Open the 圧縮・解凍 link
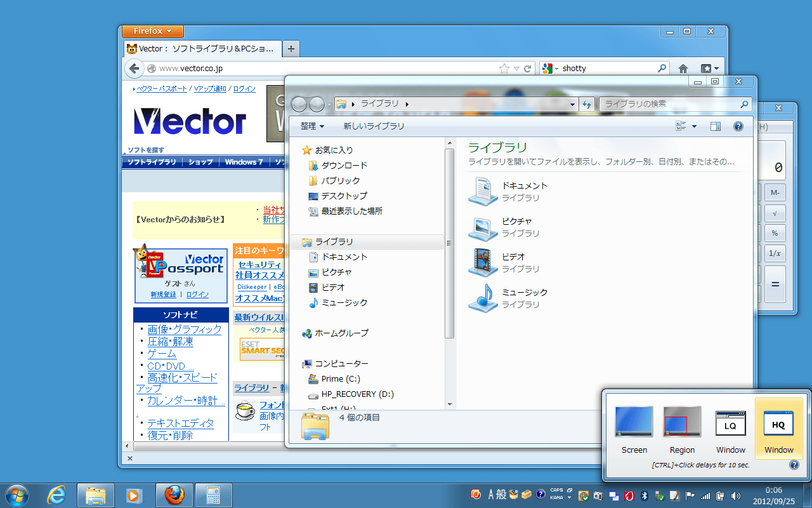 click(171, 342)
